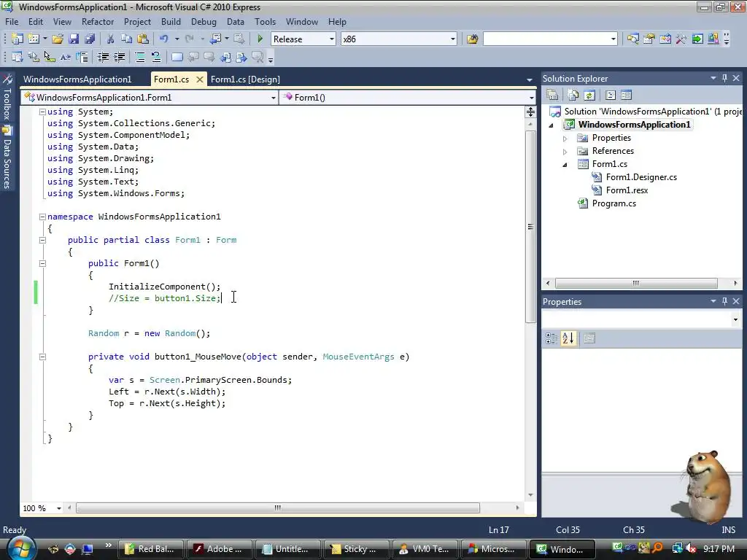Collapse the Form1.cs node in Solution Explorer
The height and width of the screenshot is (560, 747).
click(565, 165)
